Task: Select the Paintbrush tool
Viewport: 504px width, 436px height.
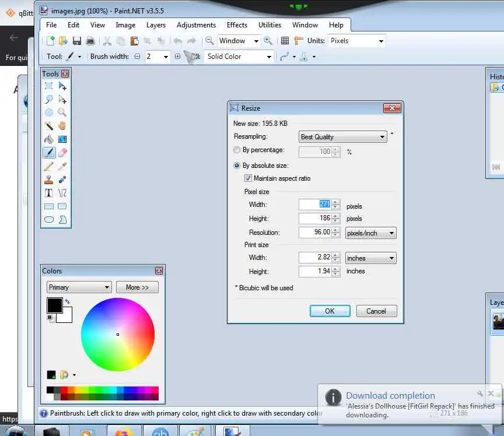Action: coord(49,153)
